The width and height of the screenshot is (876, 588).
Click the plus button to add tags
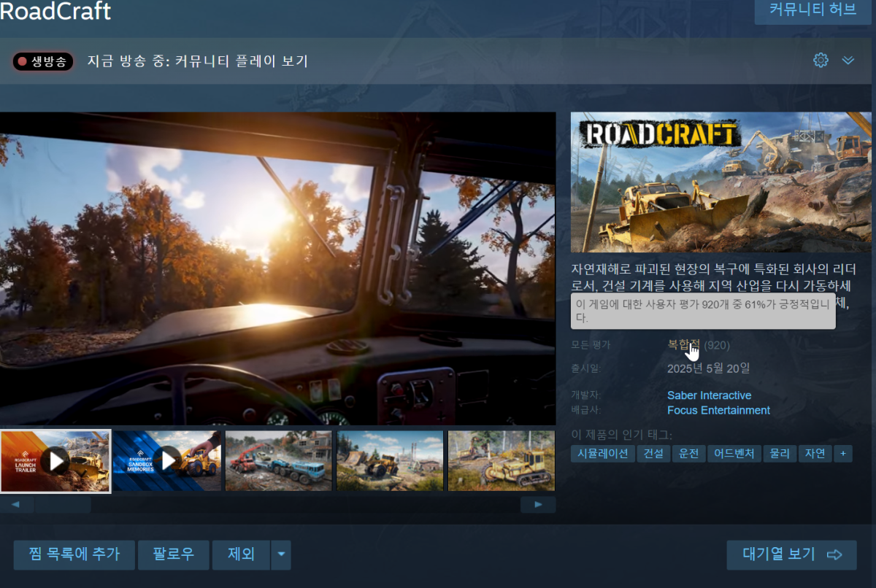click(x=842, y=453)
